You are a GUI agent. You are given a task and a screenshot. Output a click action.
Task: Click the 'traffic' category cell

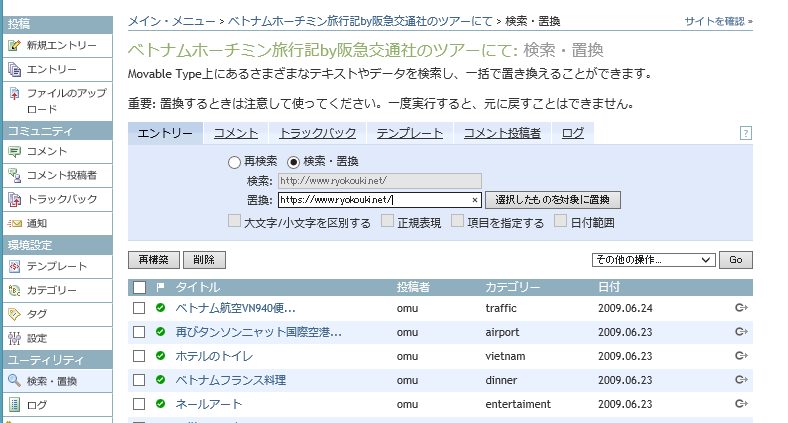coord(501,308)
